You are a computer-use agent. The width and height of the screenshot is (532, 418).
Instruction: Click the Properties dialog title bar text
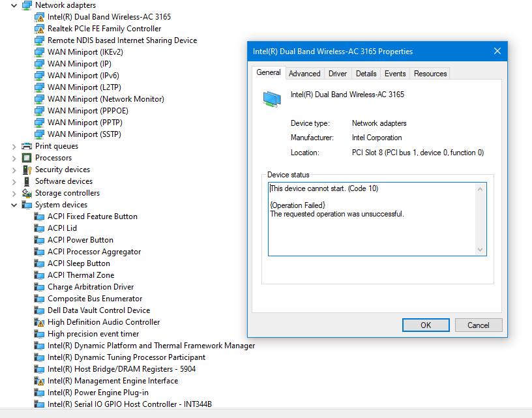333,52
